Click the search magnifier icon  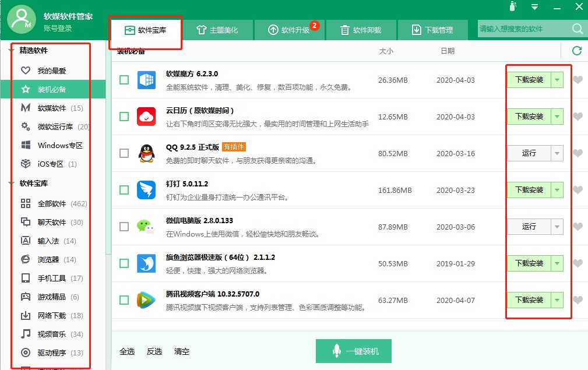coord(577,29)
